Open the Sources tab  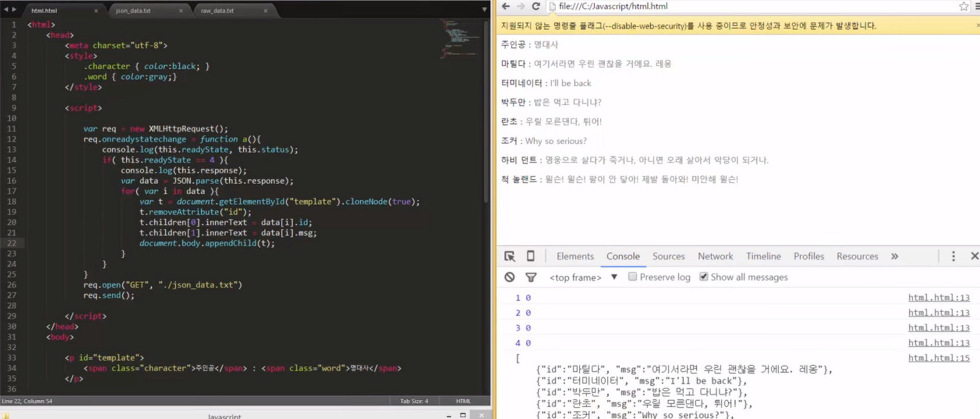coord(668,256)
